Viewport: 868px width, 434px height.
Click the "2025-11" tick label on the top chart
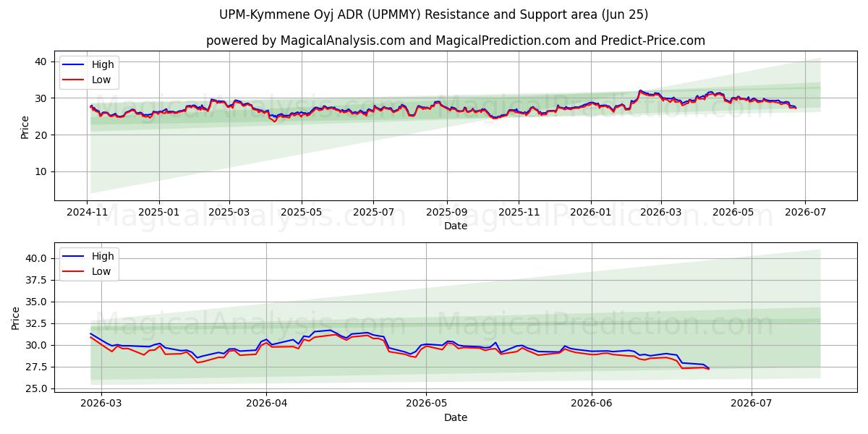[518, 212]
